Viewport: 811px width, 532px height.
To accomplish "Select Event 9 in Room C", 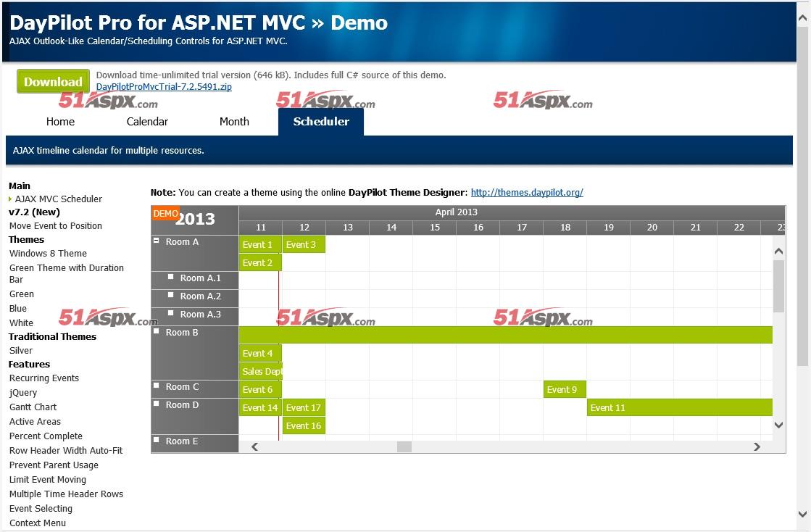I will click(565, 389).
